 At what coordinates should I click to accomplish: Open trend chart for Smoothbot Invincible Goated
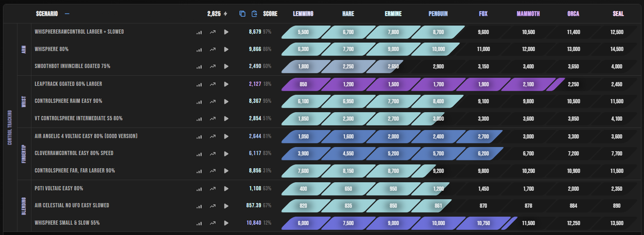click(213, 66)
